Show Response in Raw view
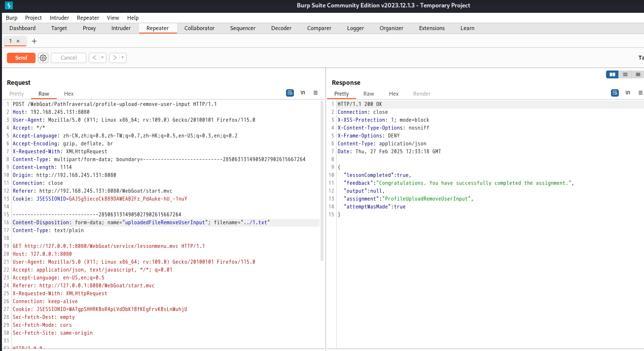Screen dimensions: 644x351 (369, 94)
